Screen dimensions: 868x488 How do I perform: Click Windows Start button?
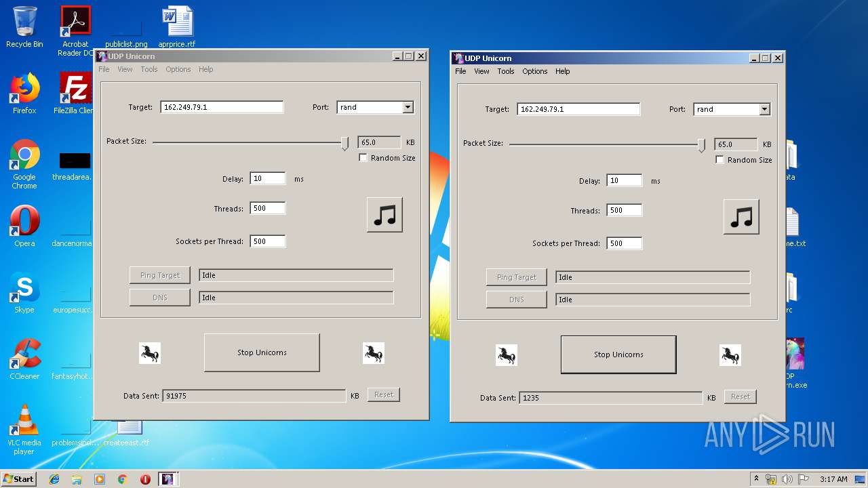tap(19, 479)
